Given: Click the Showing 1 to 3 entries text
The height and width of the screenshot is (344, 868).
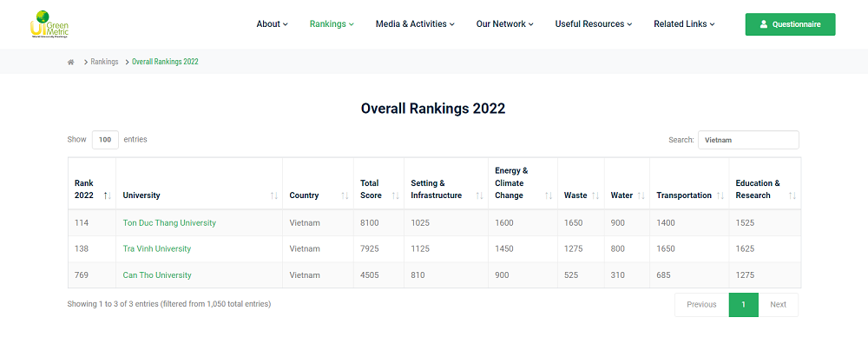Looking at the screenshot, I should (169, 303).
